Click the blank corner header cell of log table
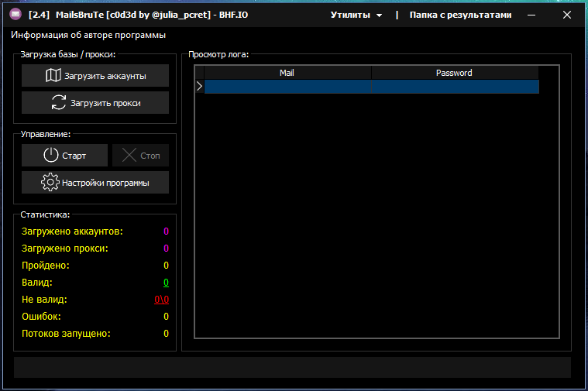 (x=200, y=73)
